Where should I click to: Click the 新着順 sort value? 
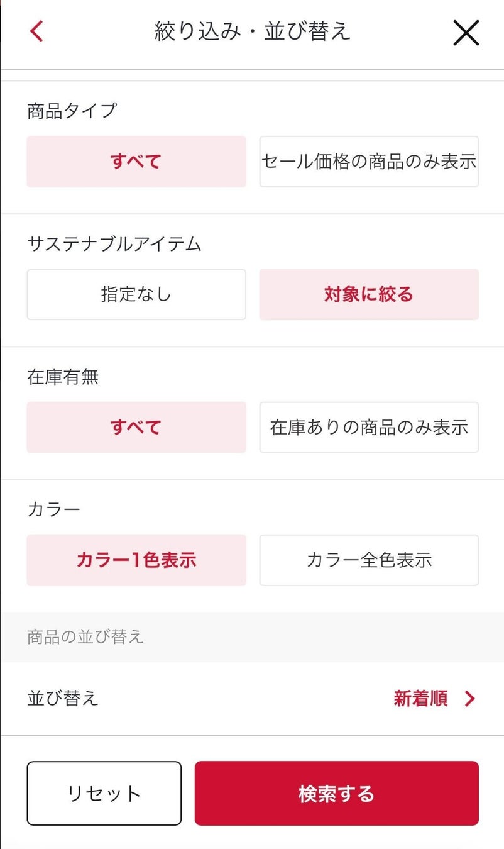(420, 698)
